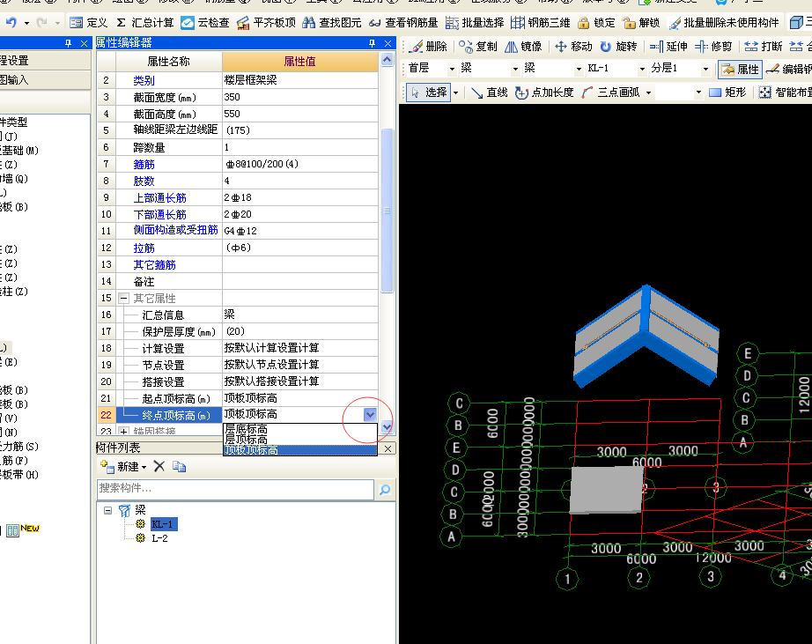Pin the 属性编辑器 panel
The height and width of the screenshot is (644, 812).
tap(372, 43)
